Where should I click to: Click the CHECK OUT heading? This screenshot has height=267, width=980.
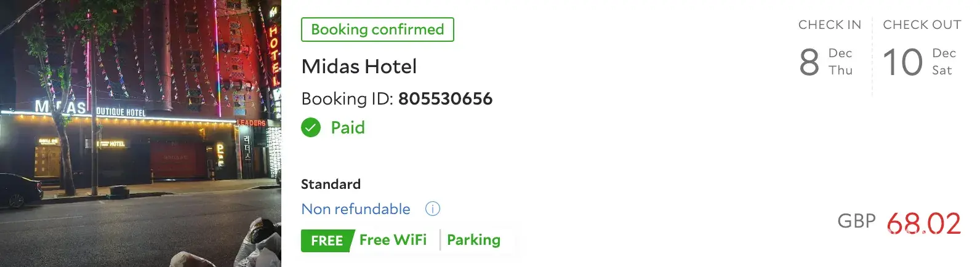point(922,25)
